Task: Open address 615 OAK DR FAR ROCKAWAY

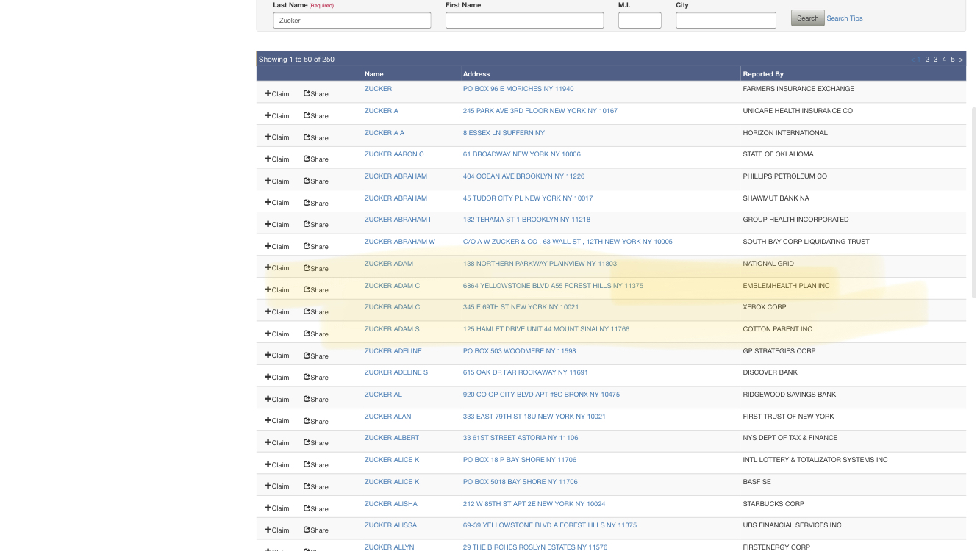Action: tap(526, 372)
